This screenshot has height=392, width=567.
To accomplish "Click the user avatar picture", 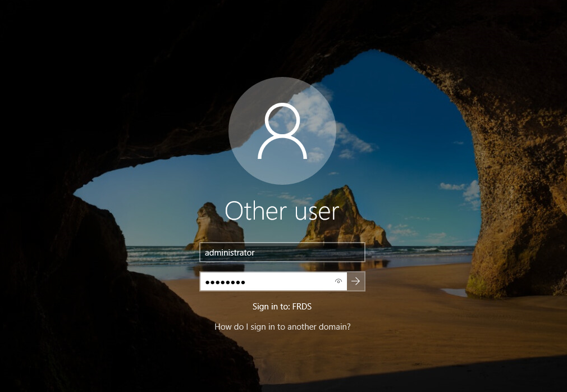I will pyautogui.click(x=282, y=130).
